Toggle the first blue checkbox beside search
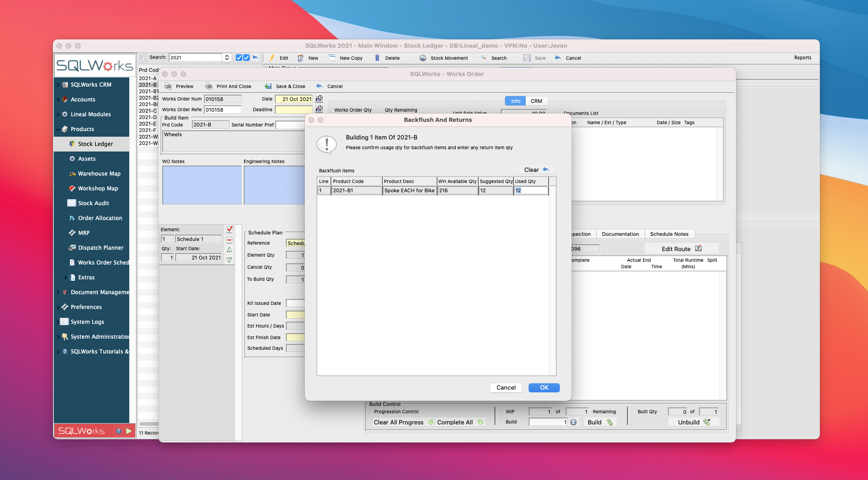This screenshot has height=480, width=868. click(x=239, y=57)
